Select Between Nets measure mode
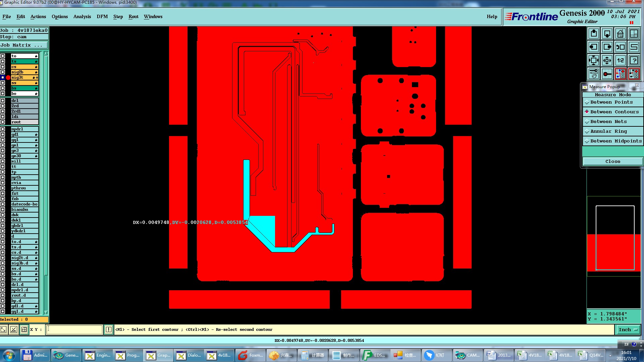The width and height of the screenshot is (644, 362). [x=612, y=122]
